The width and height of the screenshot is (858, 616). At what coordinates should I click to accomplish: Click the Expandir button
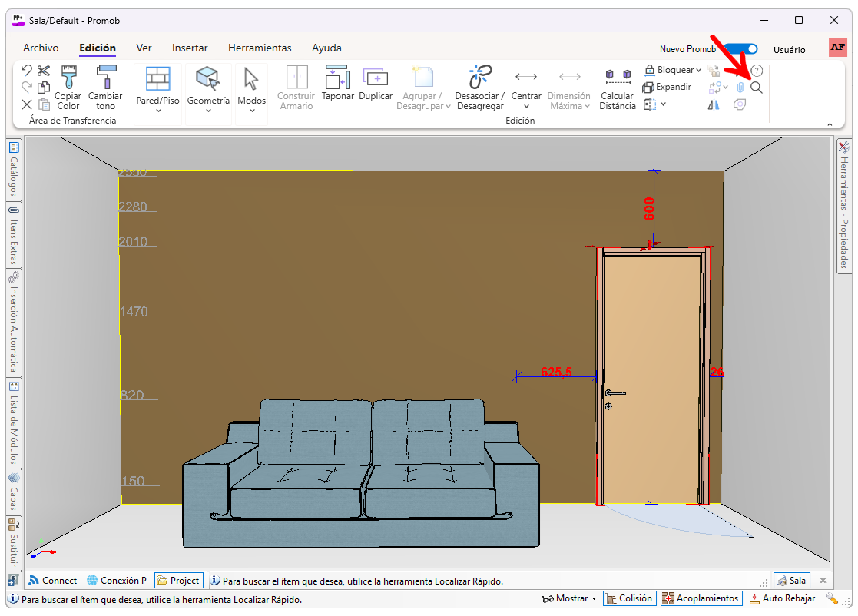[667, 87]
